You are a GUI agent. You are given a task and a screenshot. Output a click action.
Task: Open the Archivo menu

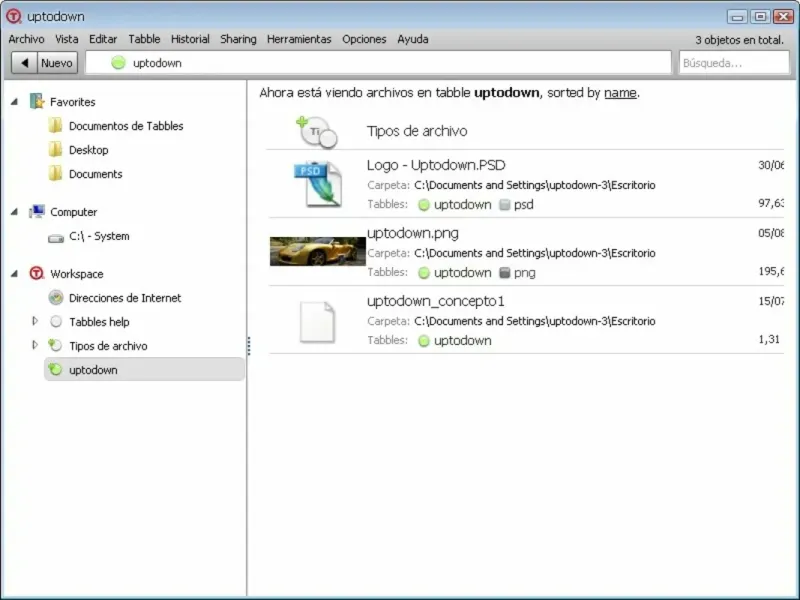click(x=27, y=39)
